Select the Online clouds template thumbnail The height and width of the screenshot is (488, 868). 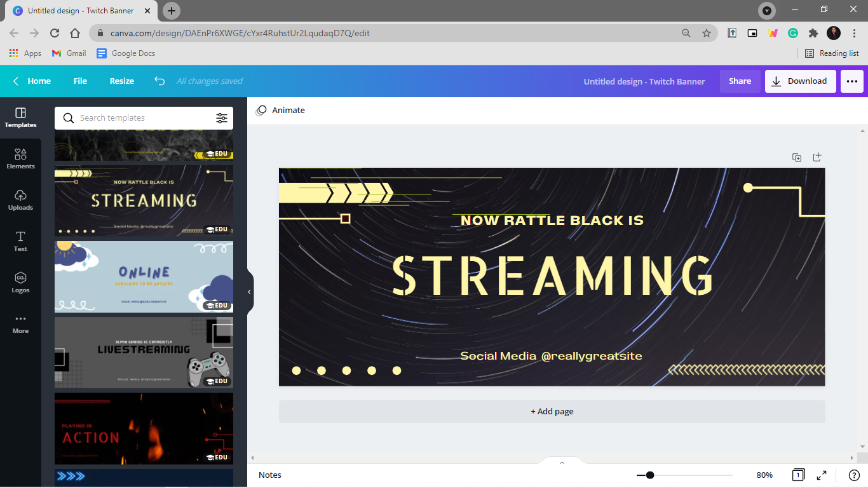(x=144, y=276)
